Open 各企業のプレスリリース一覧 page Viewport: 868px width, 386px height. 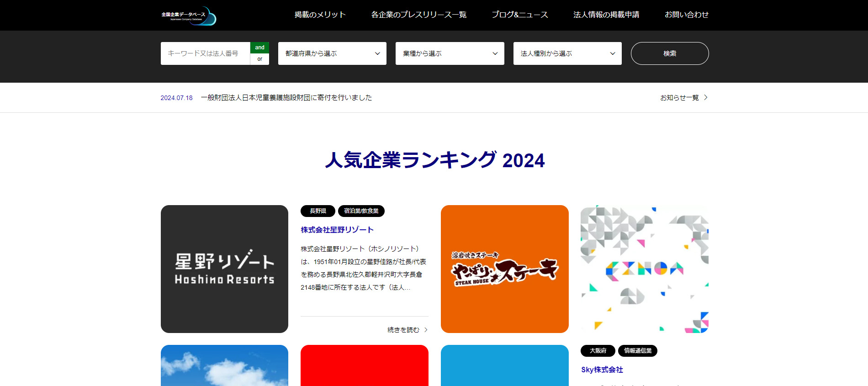click(x=418, y=15)
